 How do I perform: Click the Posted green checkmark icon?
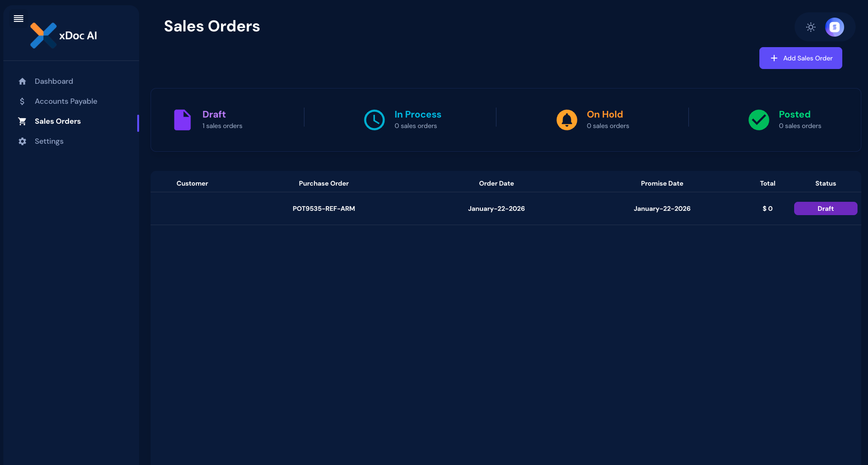758,120
